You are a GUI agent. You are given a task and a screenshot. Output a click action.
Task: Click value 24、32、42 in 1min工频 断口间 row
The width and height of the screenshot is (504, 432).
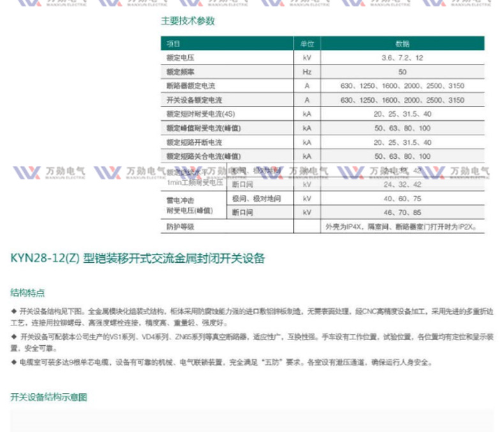tap(403, 184)
